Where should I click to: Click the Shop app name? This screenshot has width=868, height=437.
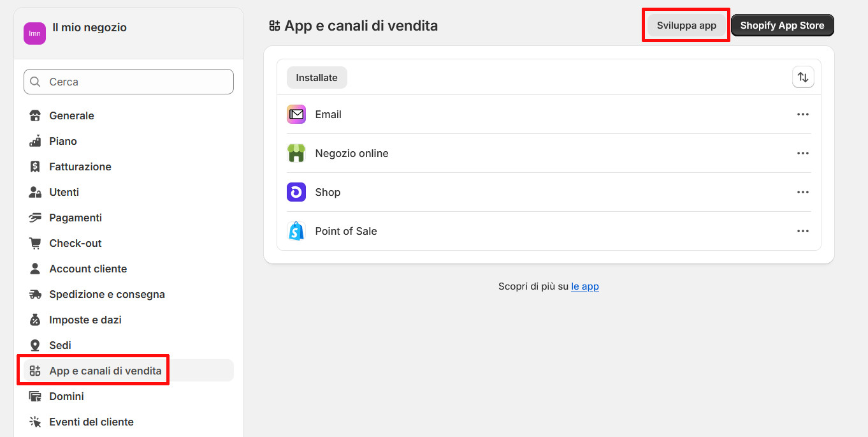click(x=328, y=192)
